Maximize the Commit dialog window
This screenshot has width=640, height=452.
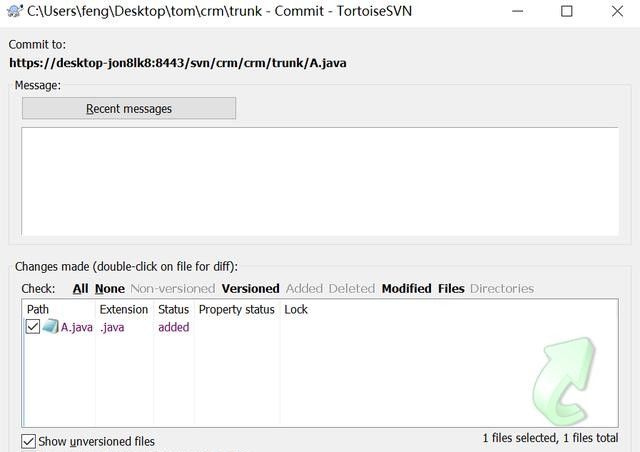tap(567, 12)
